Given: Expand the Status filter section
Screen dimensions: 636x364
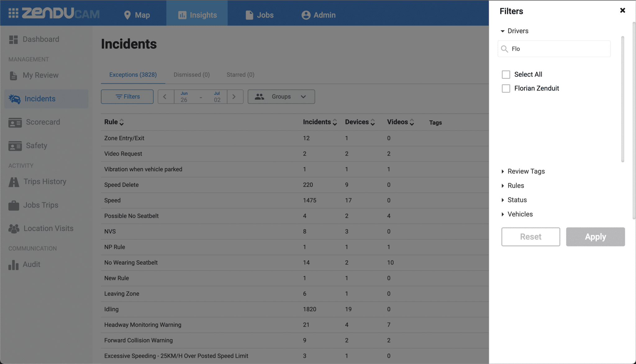Looking at the screenshot, I should pyautogui.click(x=514, y=200).
